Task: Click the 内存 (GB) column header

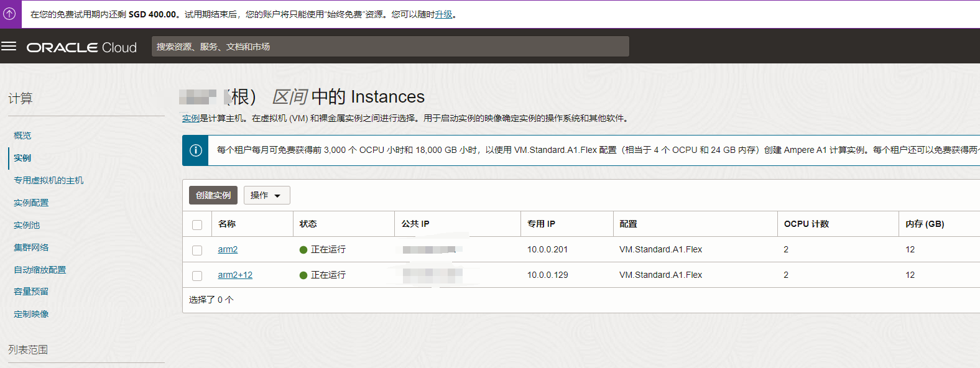Action: 925,224
